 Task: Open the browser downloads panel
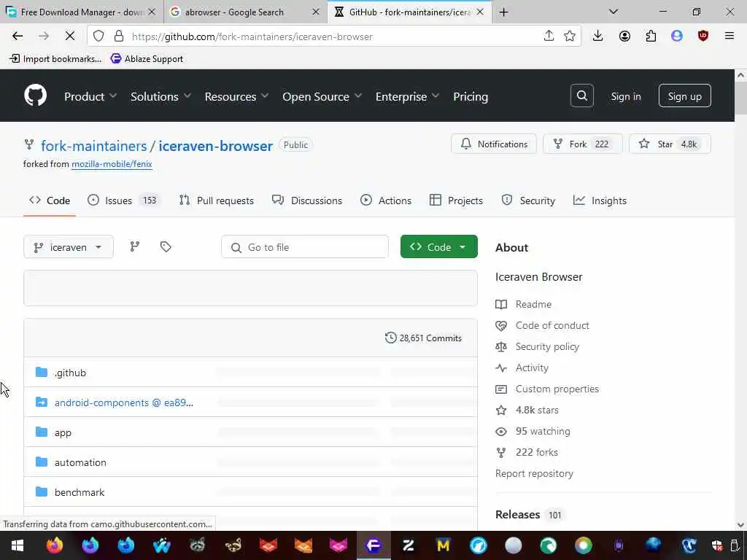598,36
